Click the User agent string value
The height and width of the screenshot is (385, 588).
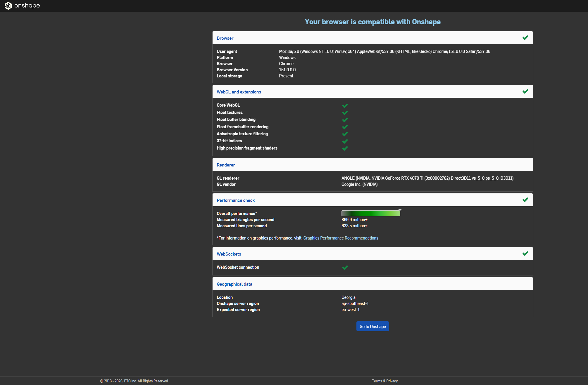click(384, 51)
